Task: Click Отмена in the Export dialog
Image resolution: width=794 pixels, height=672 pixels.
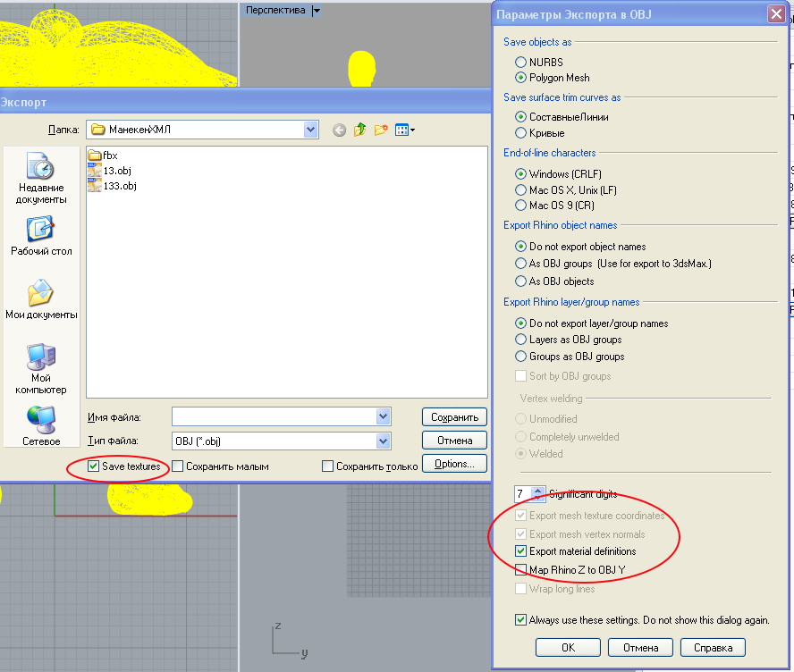Action: (x=454, y=441)
